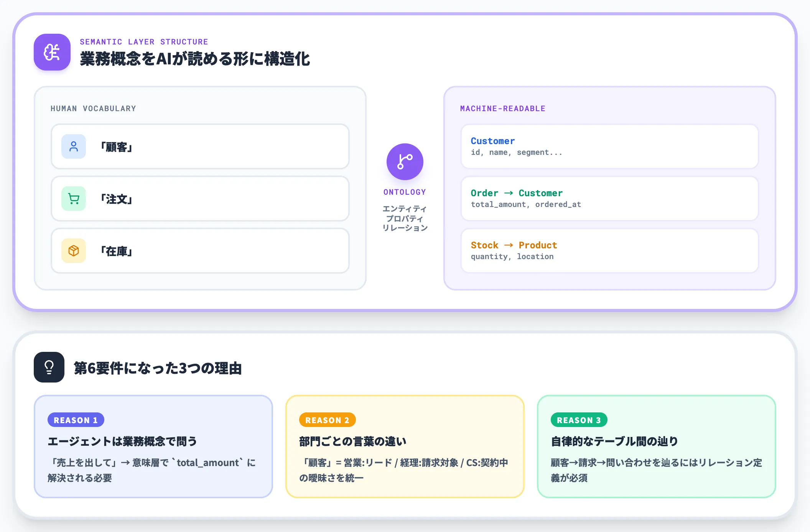This screenshot has height=532, width=810.
Task: Click the REASON 3 badge
Action: pyautogui.click(x=579, y=420)
